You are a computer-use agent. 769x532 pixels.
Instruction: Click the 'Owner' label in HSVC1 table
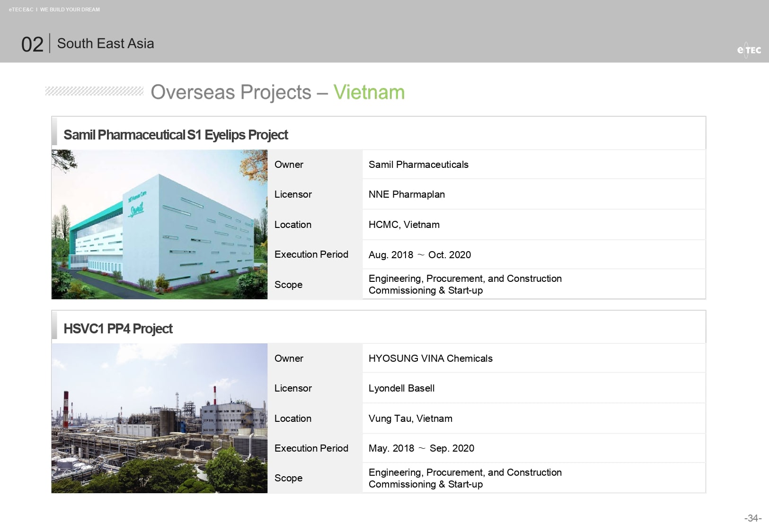point(289,358)
